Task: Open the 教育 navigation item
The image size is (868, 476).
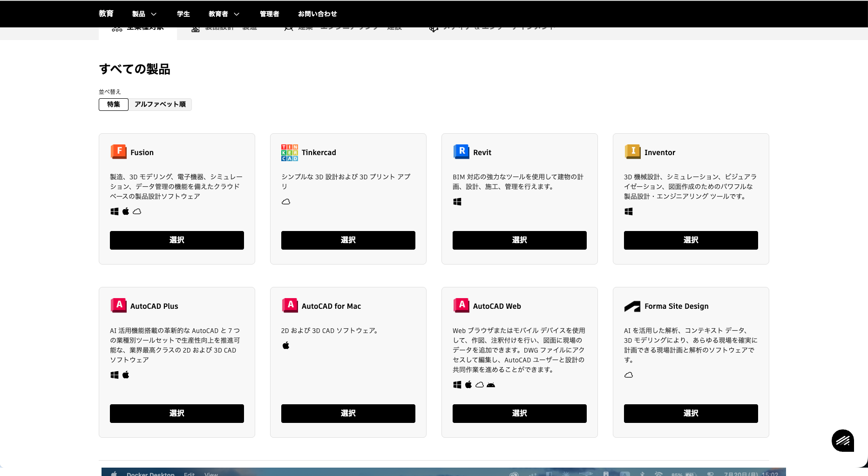Action: click(106, 14)
